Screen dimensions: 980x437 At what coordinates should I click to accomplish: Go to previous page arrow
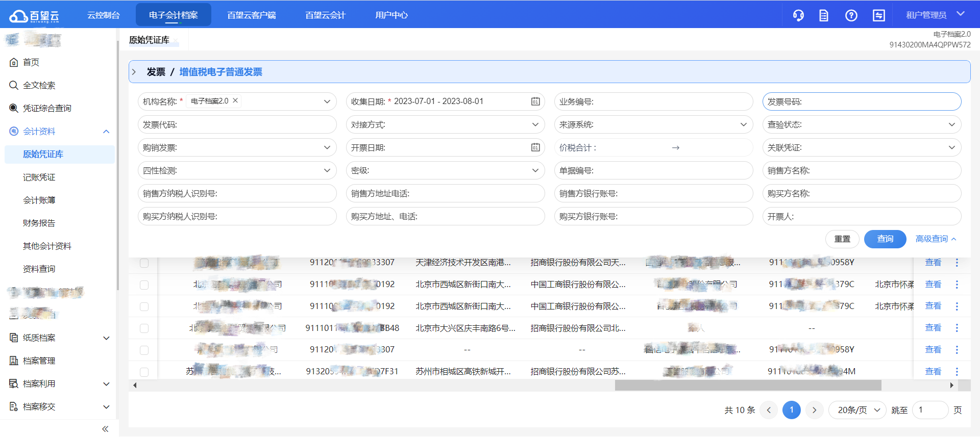tap(769, 410)
